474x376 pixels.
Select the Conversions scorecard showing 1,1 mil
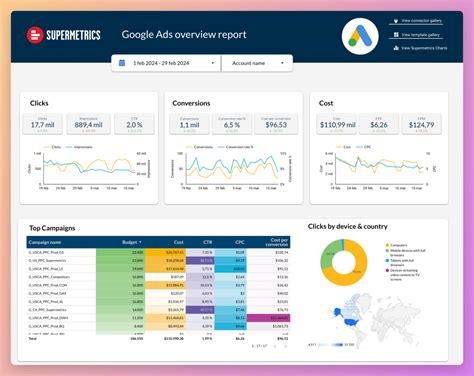pyautogui.click(x=189, y=124)
